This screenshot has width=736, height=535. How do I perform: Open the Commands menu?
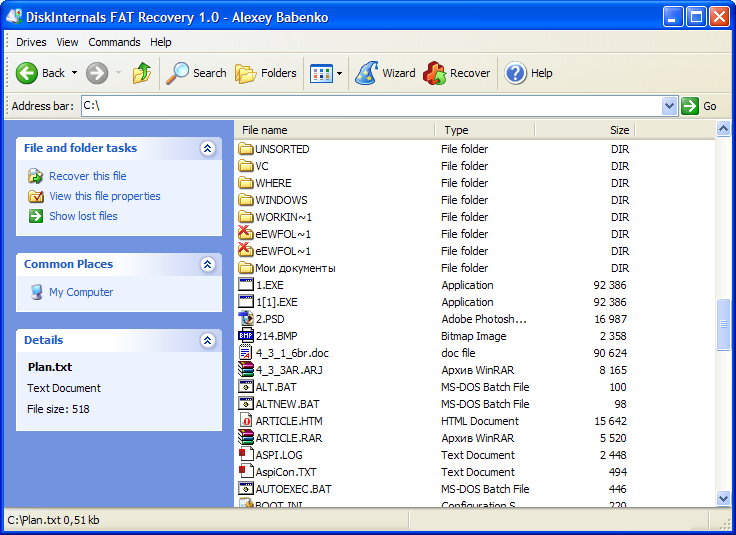(x=114, y=42)
